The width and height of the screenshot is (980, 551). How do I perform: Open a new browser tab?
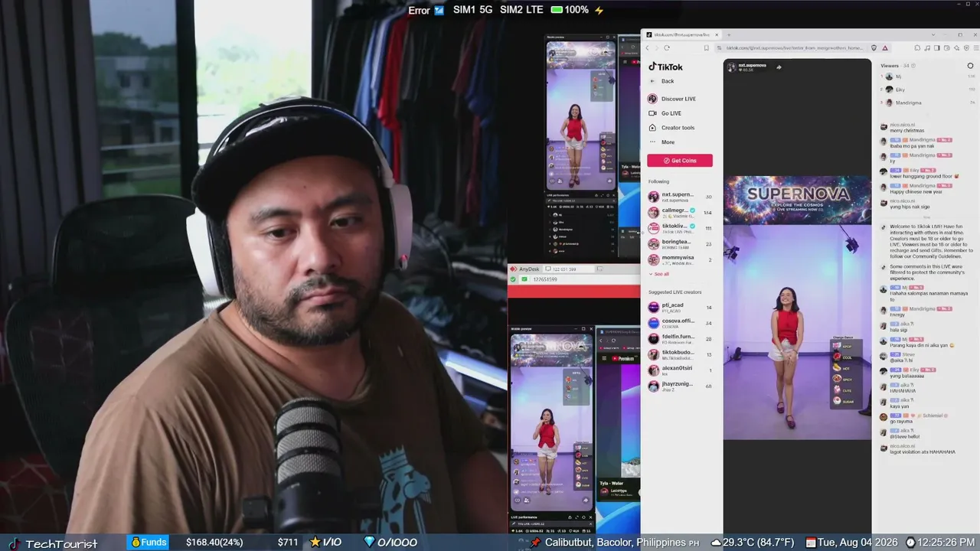[x=728, y=34]
